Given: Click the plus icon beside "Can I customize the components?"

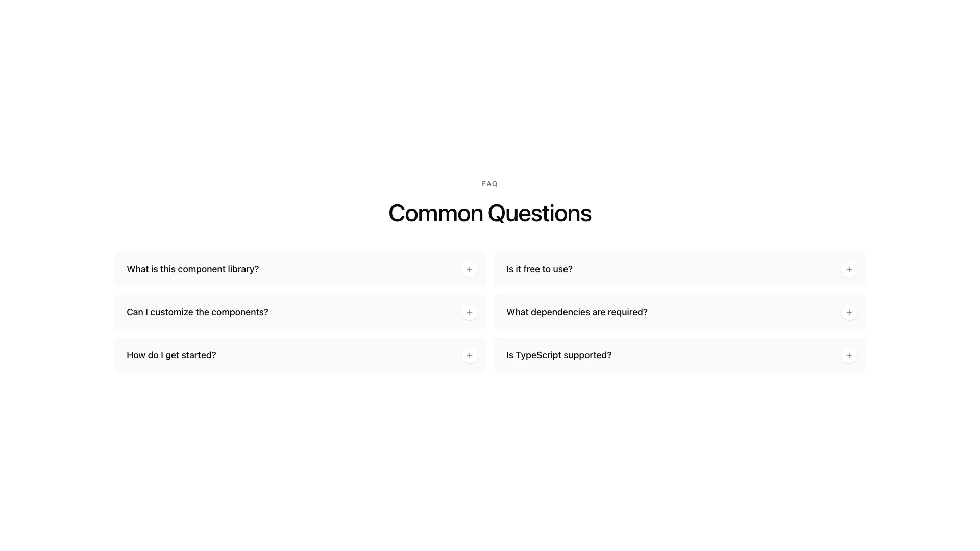Looking at the screenshot, I should pyautogui.click(x=469, y=312).
